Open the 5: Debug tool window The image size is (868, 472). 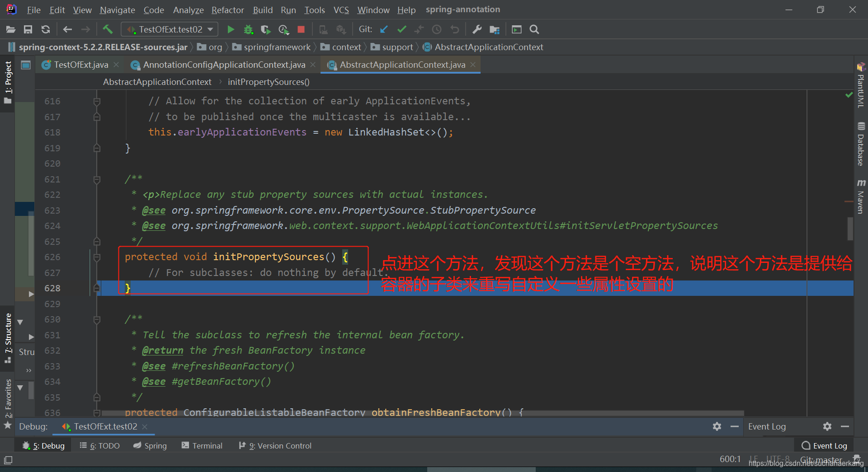click(44, 445)
